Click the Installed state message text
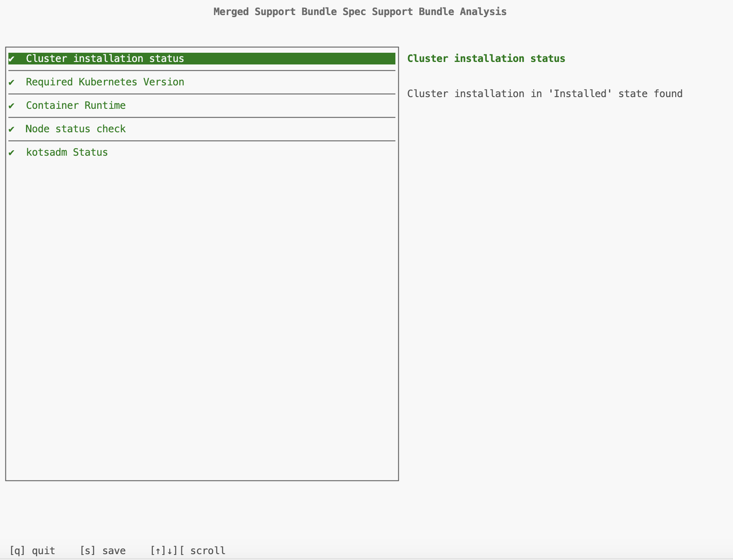This screenshot has width=733, height=560. (x=545, y=94)
